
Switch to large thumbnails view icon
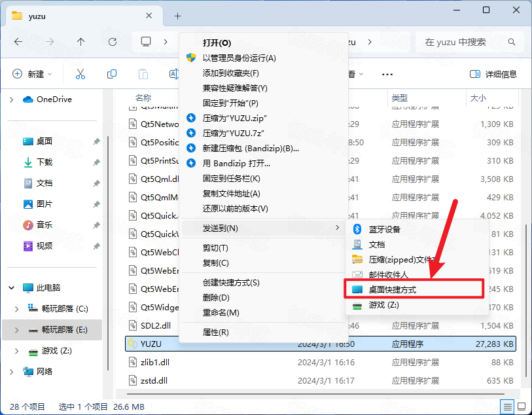pos(521,406)
